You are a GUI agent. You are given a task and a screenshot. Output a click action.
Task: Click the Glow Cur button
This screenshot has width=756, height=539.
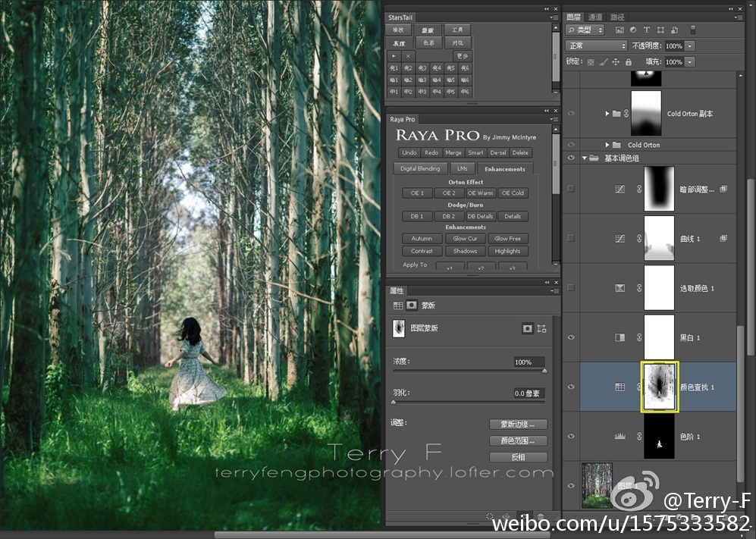[x=466, y=238]
